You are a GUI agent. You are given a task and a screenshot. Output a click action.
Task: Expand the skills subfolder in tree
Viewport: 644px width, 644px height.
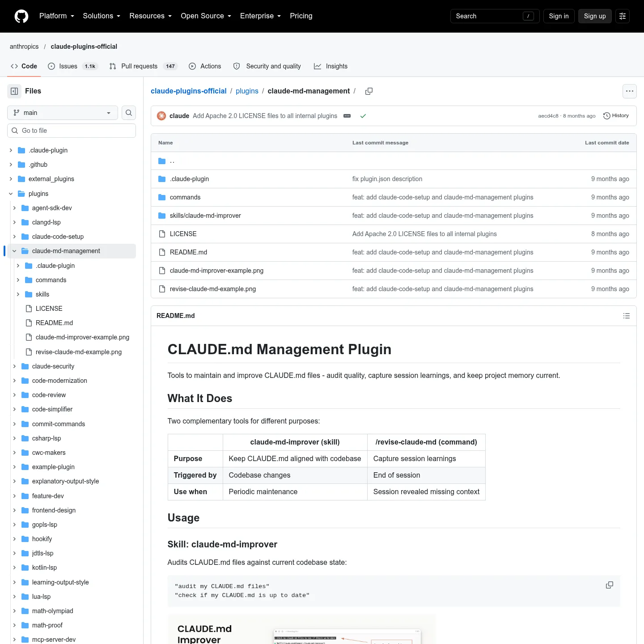click(18, 294)
